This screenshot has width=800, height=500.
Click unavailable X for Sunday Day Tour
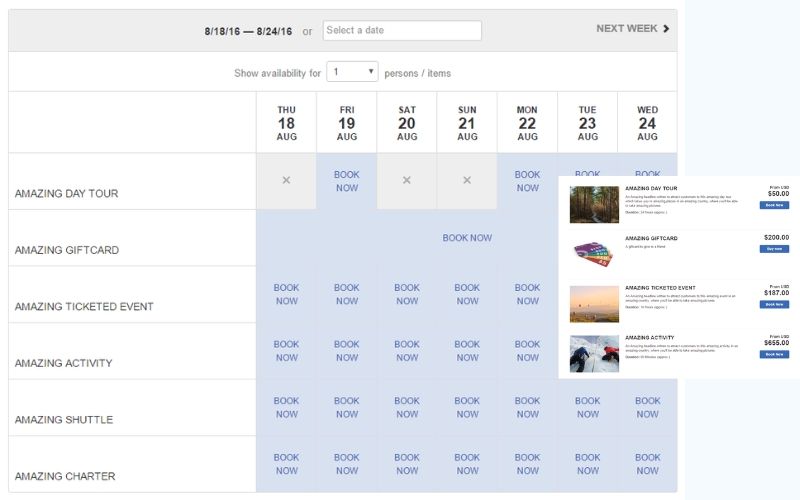467,181
